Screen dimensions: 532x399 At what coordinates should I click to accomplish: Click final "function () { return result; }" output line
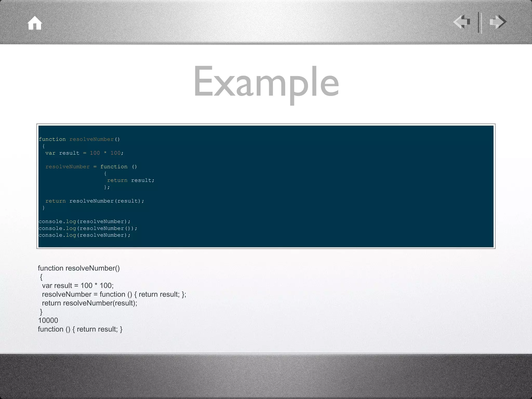coord(80,329)
